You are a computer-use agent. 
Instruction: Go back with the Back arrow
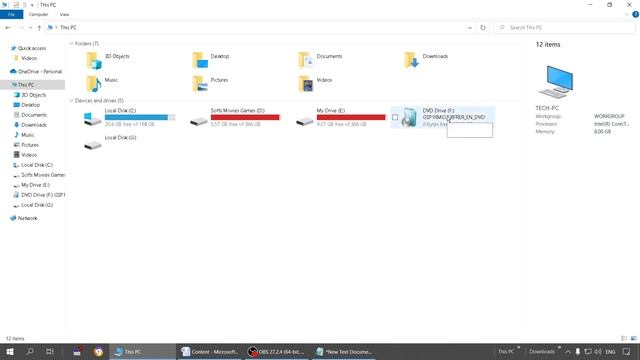coord(8,27)
